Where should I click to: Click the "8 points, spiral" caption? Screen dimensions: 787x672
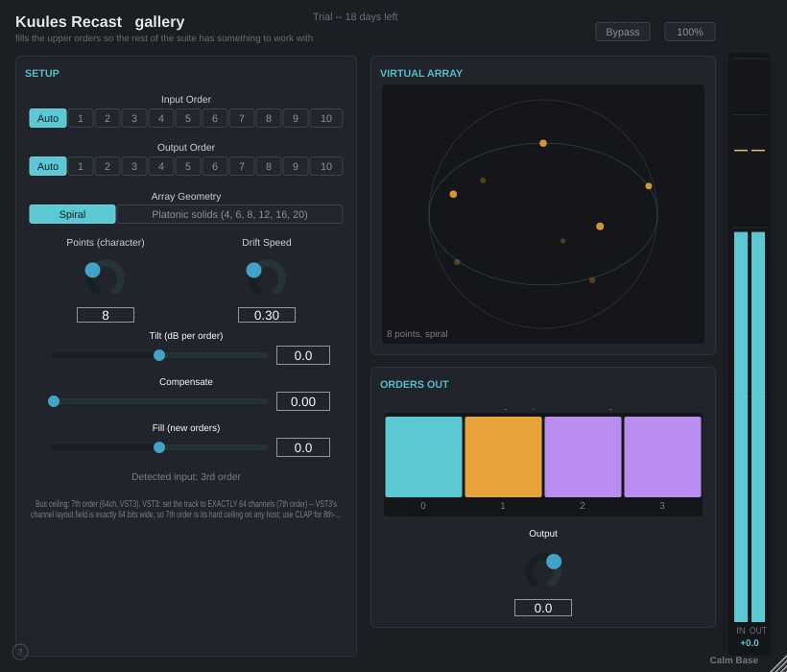click(417, 334)
